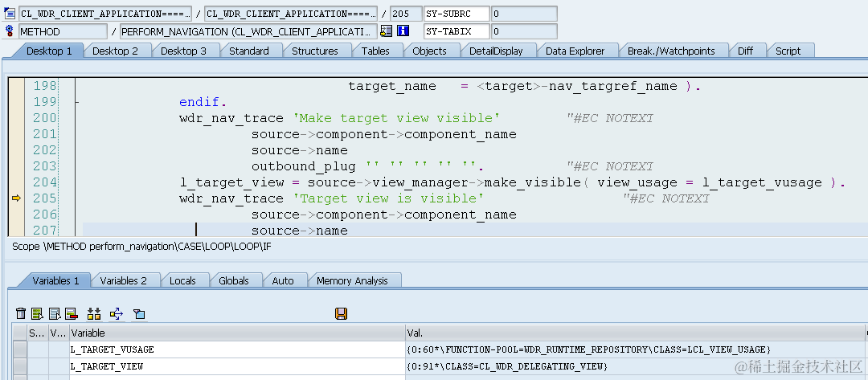Click the blue branching arrows icon
This screenshot has width=868, height=380.
pyautogui.click(x=117, y=313)
